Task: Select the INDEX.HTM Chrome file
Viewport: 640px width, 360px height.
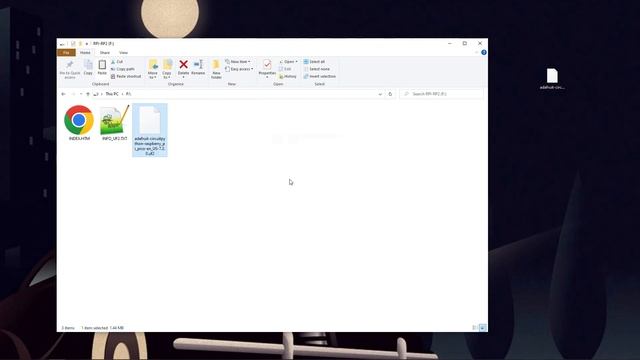Action: point(79,123)
